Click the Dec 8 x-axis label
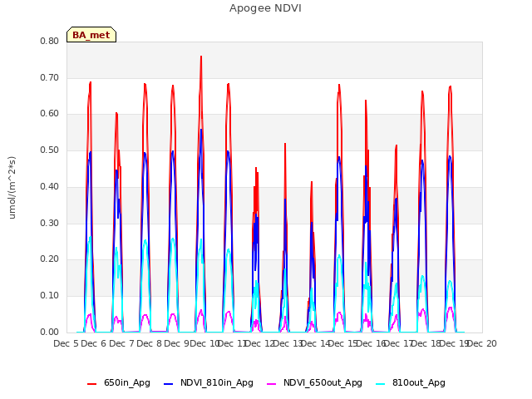Image resolution: width=532 pixels, height=399 pixels. (150, 343)
